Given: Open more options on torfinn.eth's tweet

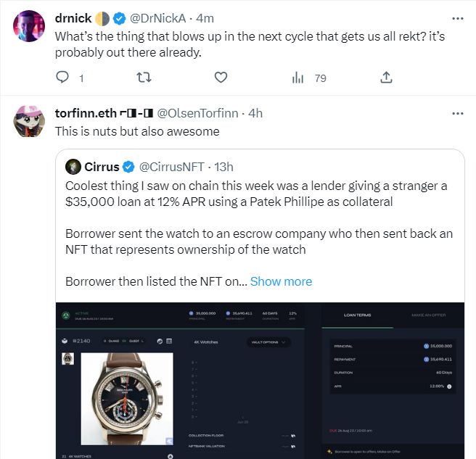Looking at the screenshot, I should (x=457, y=113).
